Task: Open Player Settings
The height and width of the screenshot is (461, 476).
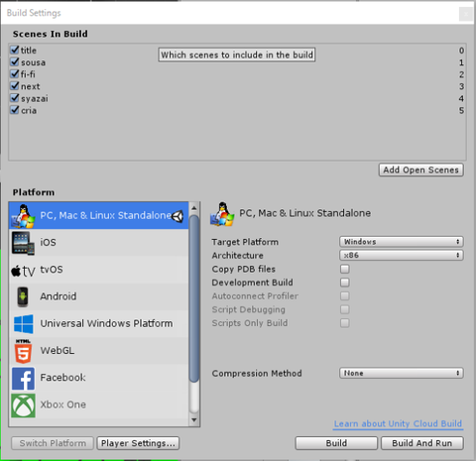Action: (x=138, y=443)
